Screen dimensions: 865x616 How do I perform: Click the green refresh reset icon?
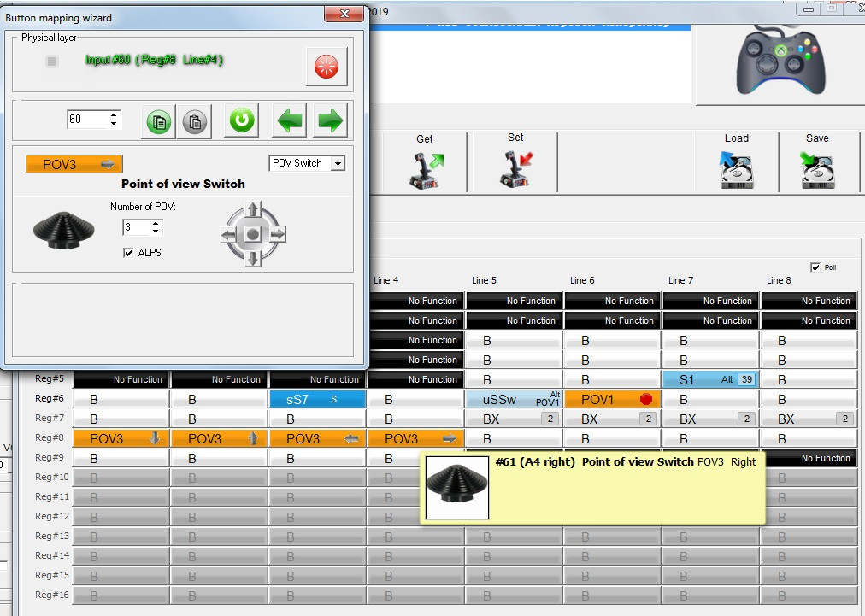242,120
